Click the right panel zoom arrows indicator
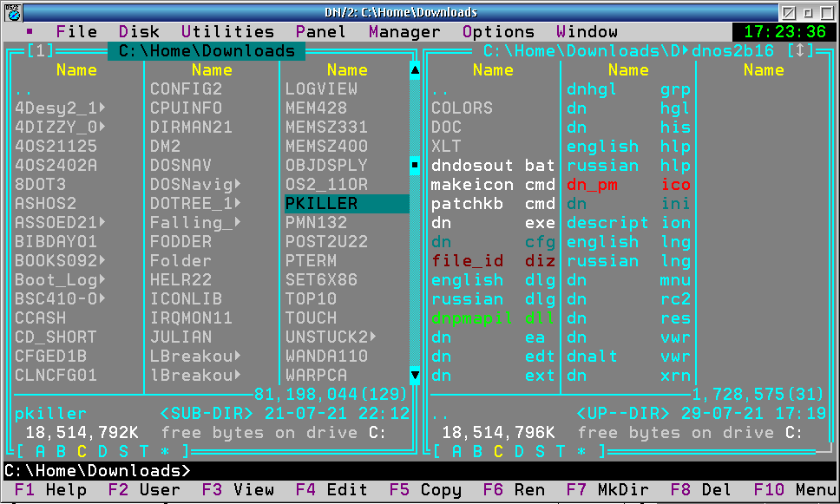This screenshot has width=840, height=504. coord(804,51)
